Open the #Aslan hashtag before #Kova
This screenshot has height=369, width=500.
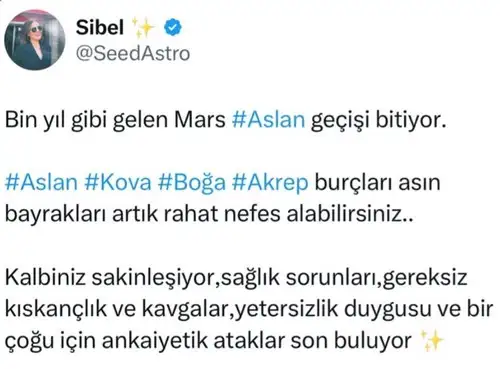pos(41,183)
